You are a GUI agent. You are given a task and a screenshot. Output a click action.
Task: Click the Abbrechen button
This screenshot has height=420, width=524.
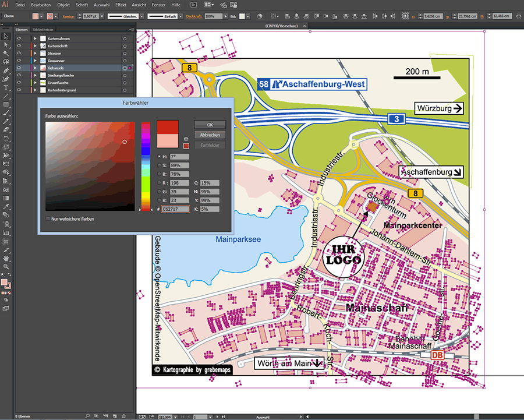tap(210, 135)
